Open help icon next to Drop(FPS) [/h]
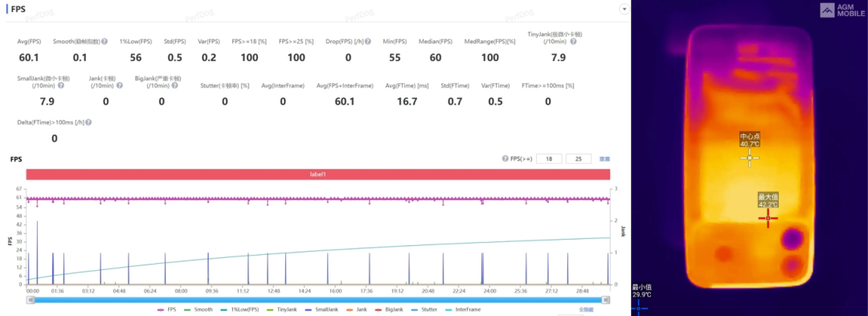 (x=368, y=42)
